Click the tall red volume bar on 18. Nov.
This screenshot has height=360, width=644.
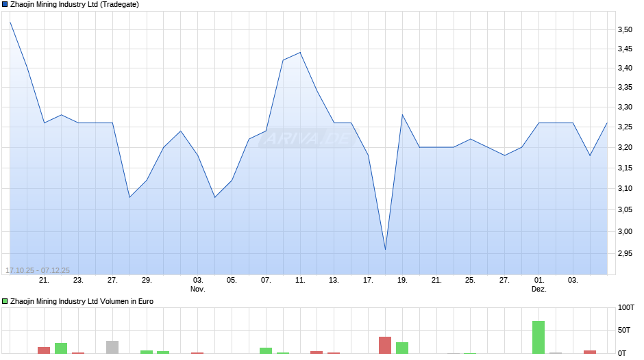pyautogui.click(x=385, y=345)
